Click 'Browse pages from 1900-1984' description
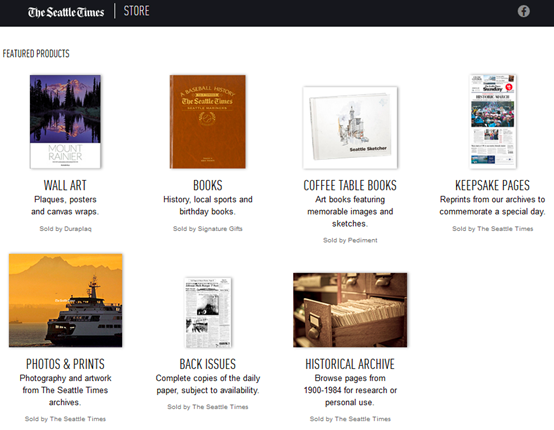Viewport: 554px width, 430px height. (x=350, y=390)
